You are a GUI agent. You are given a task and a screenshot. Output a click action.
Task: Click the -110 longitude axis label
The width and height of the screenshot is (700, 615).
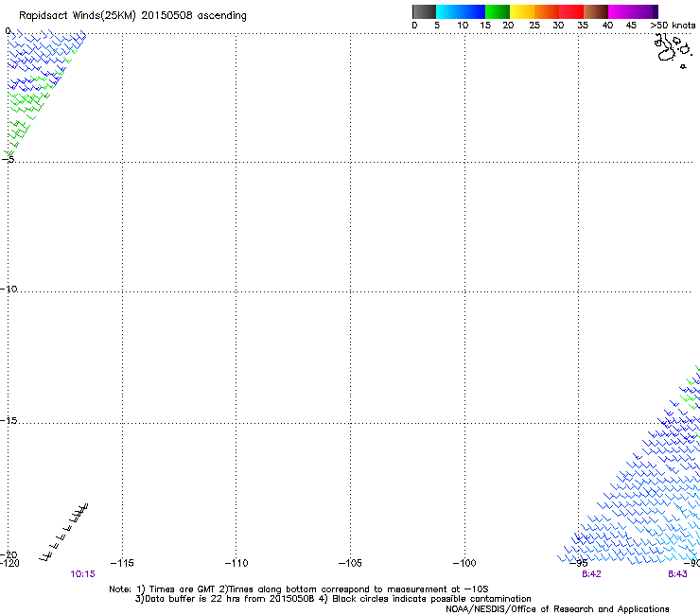click(x=236, y=563)
